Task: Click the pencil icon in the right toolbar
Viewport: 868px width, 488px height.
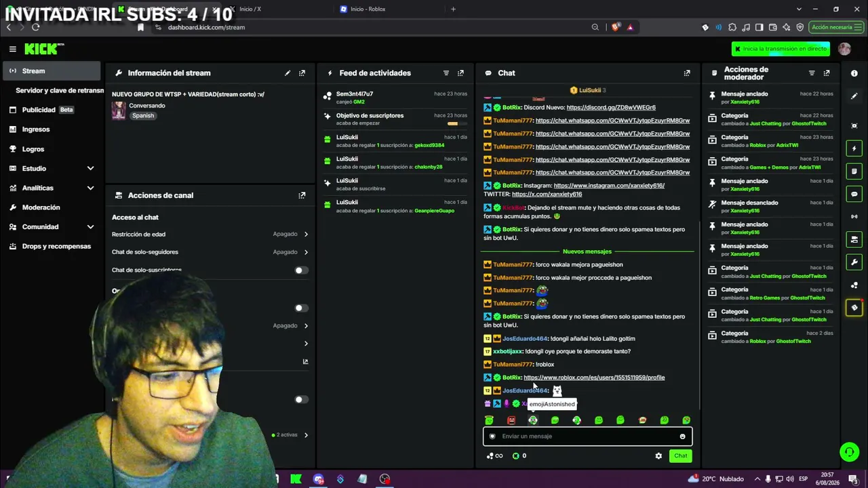Action: click(x=854, y=96)
